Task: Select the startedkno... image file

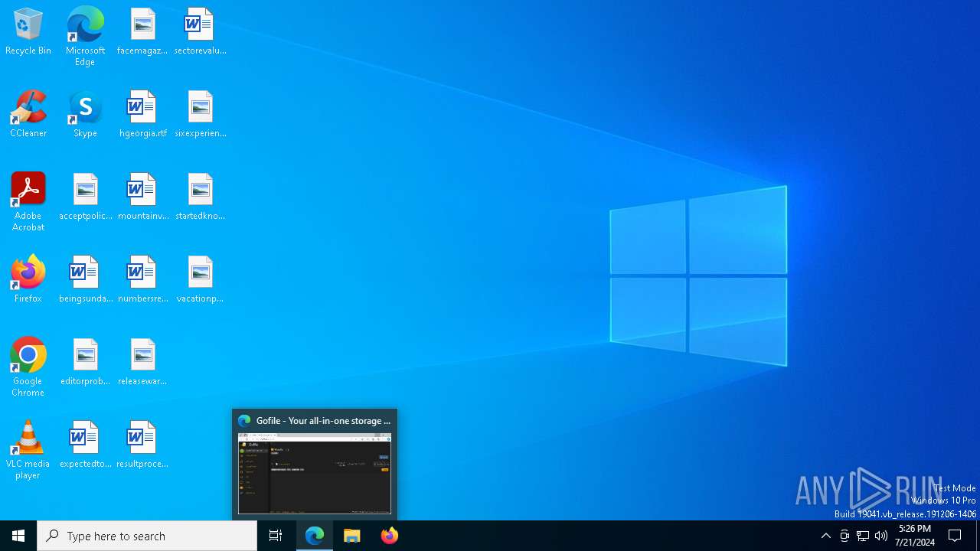Action: [x=200, y=197]
